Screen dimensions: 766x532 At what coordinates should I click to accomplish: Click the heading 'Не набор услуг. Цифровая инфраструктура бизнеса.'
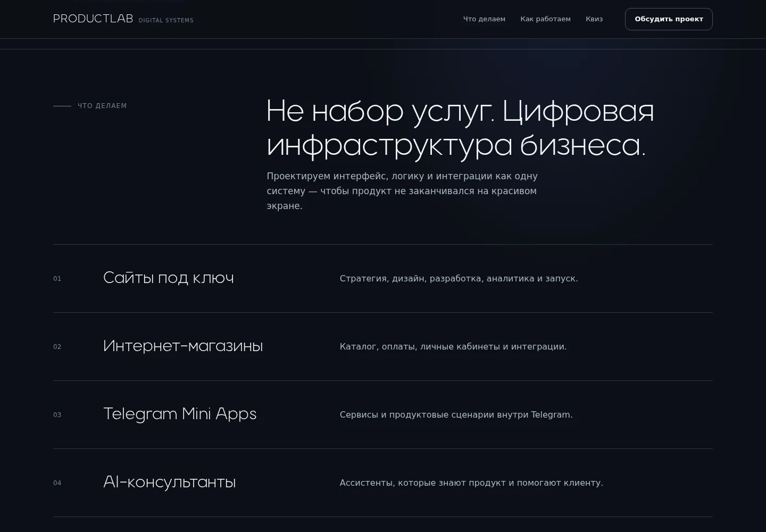(460, 128)
